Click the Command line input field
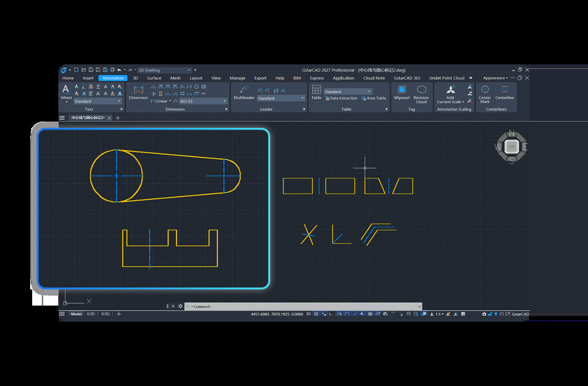This screenshot has height=386, width=588. pos(303,306)
